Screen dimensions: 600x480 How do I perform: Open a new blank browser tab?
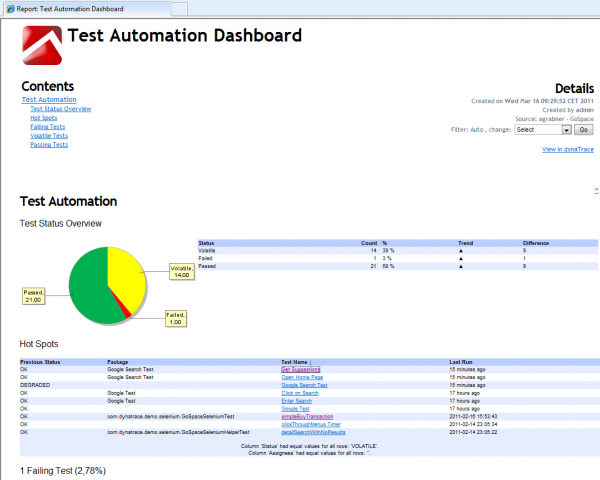click(179, 9)
